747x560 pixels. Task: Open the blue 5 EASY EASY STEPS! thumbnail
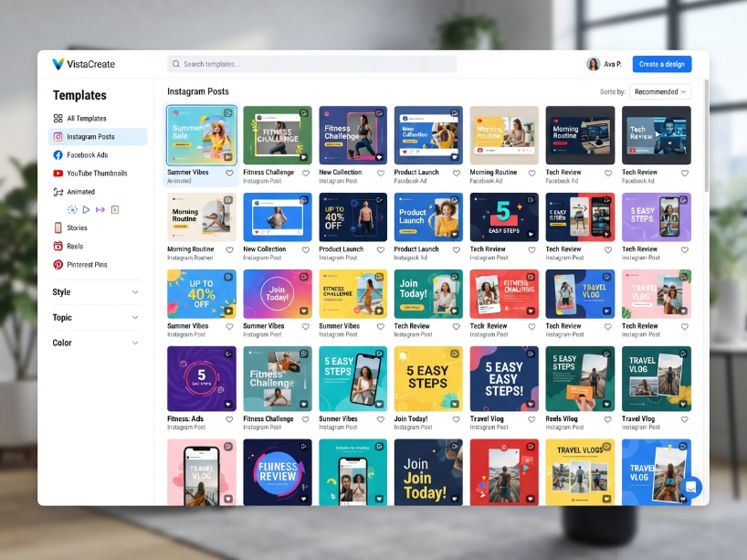pyautogui.click(x=504, y=379)
